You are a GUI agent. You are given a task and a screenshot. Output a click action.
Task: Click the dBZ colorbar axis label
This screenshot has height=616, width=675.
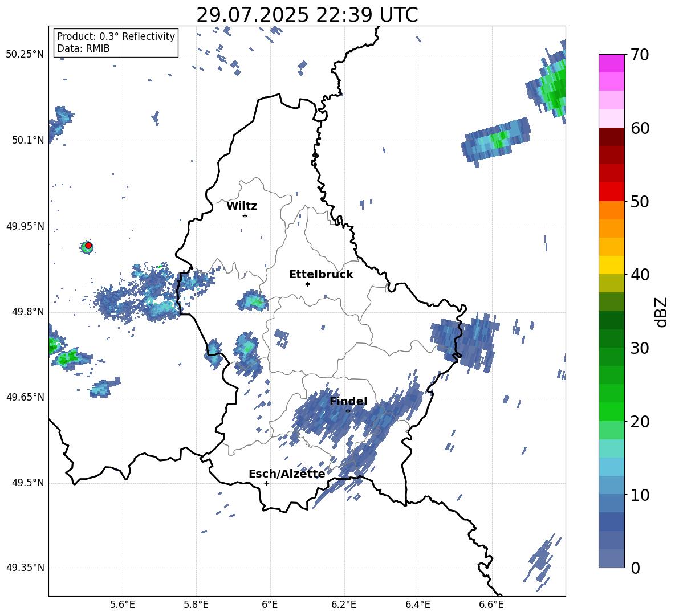coord(661,312)
